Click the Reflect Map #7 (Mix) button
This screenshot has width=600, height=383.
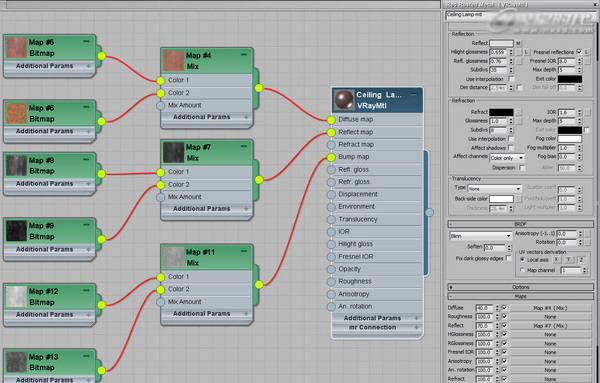(550, 326)
